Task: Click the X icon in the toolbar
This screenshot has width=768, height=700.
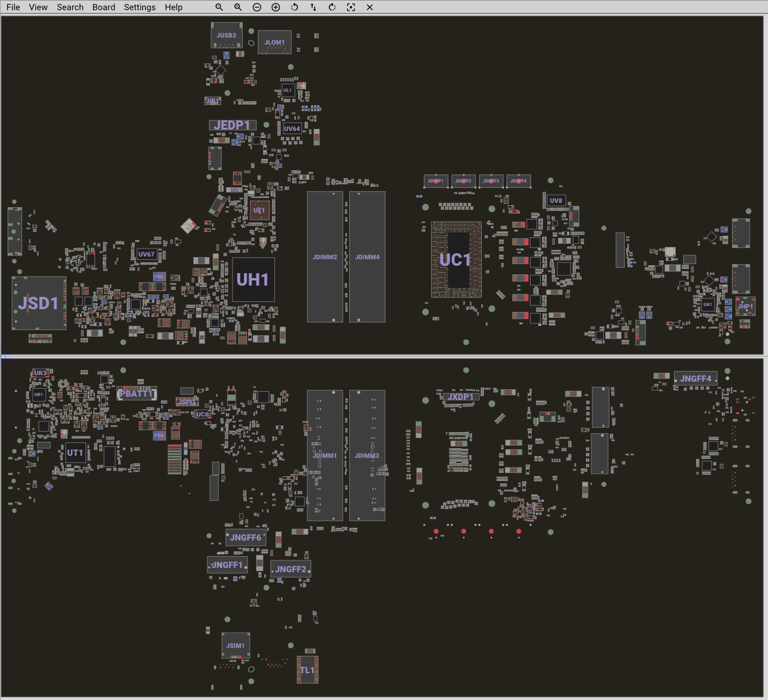Action: click(369, 7)
